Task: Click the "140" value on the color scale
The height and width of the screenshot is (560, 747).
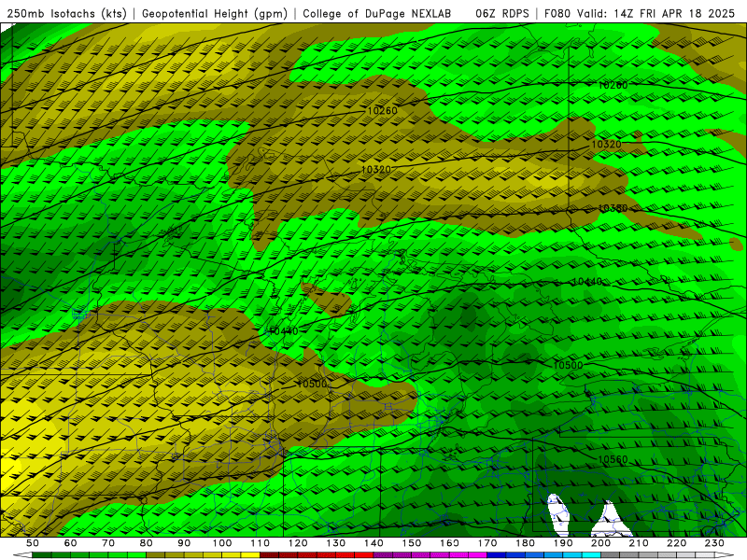Action: 373,543
